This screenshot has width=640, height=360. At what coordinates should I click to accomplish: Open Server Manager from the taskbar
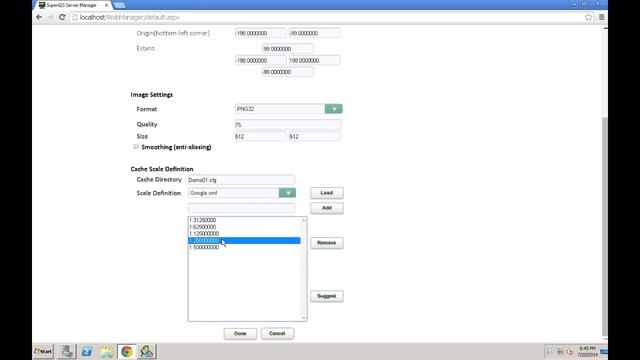coord(67,351)
